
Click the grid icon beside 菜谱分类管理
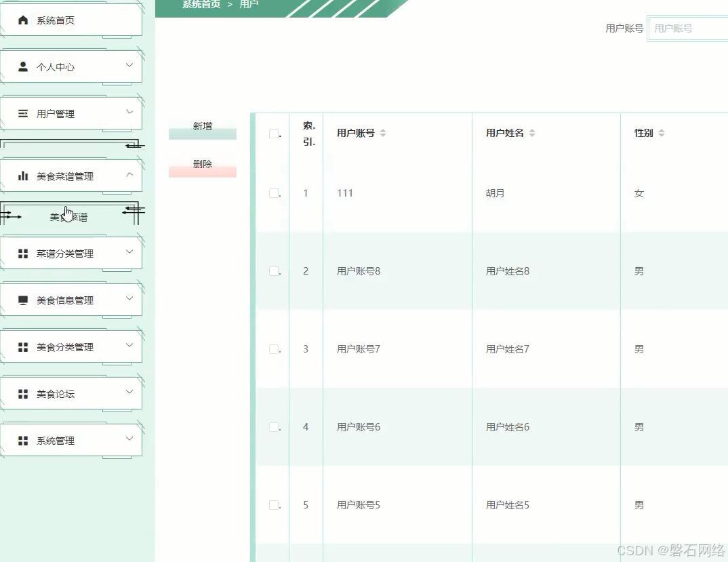[23, 252]
